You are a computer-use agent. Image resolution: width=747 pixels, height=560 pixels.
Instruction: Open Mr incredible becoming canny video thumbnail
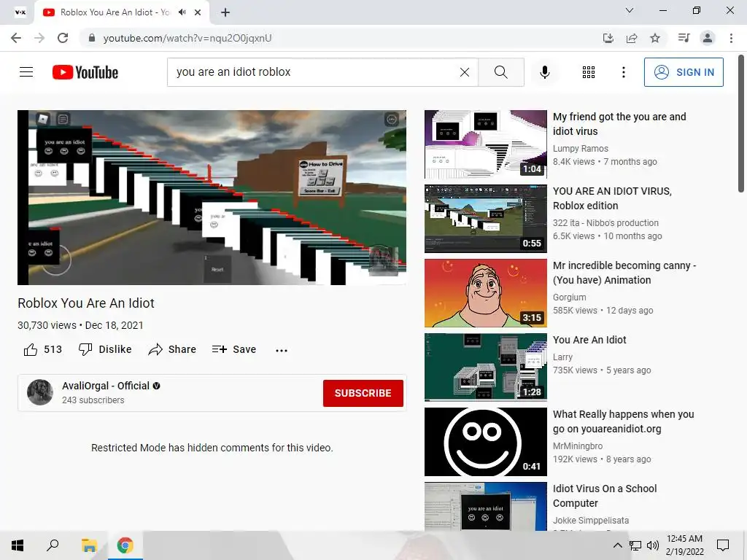(x=485, y=293)
